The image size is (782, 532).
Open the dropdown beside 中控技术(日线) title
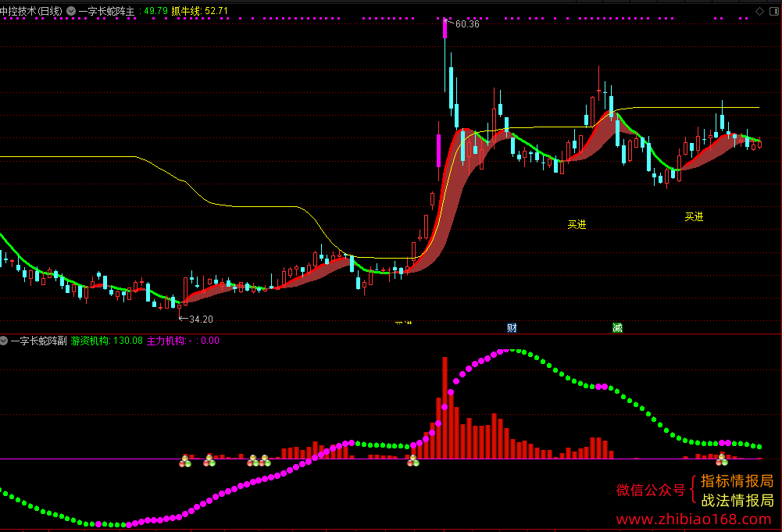[71, 11]
